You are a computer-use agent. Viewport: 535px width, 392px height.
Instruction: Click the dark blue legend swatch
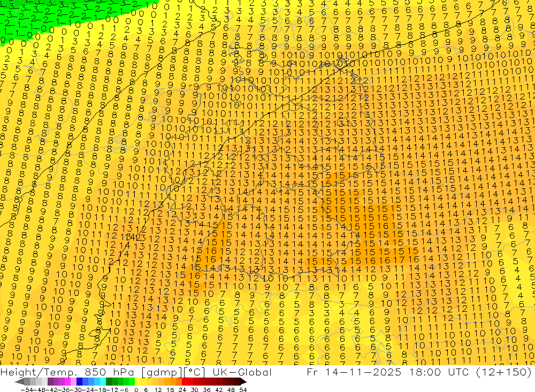pyautogui.click(x=79, y=381)
